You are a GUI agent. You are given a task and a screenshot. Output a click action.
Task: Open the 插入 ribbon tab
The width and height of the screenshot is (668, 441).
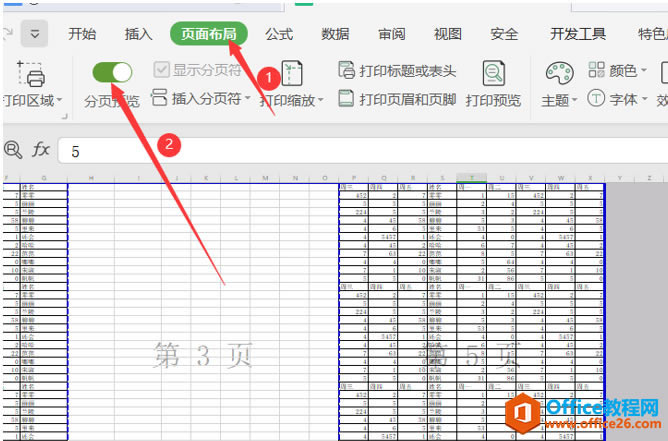tap(138, 34)
